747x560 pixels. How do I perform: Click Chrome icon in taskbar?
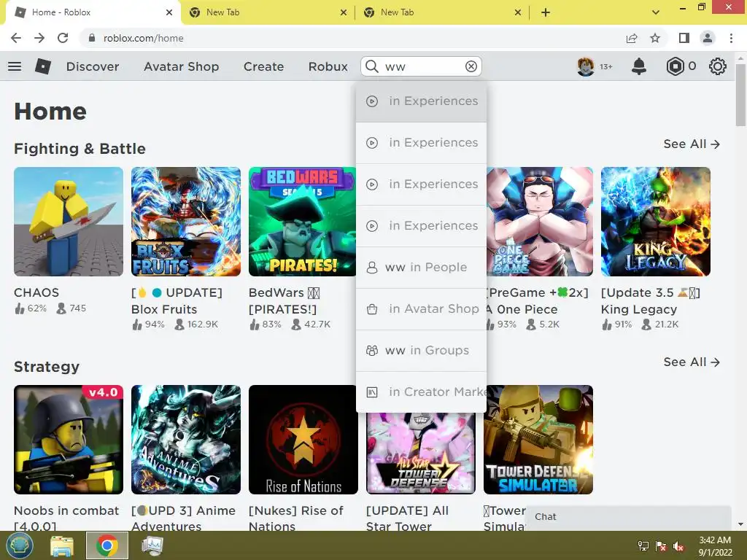pyautogui.click(x=107, y=545)
